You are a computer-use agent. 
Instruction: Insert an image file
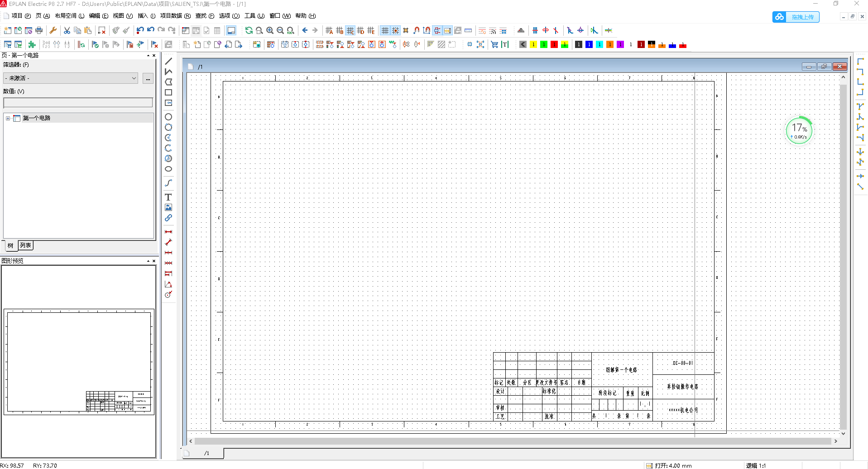(168, 207)
